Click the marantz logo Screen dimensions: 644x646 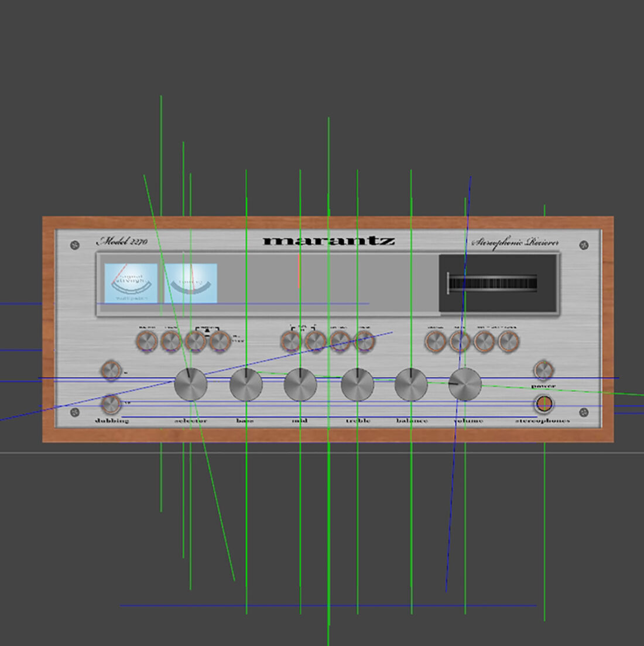(328, 241)
